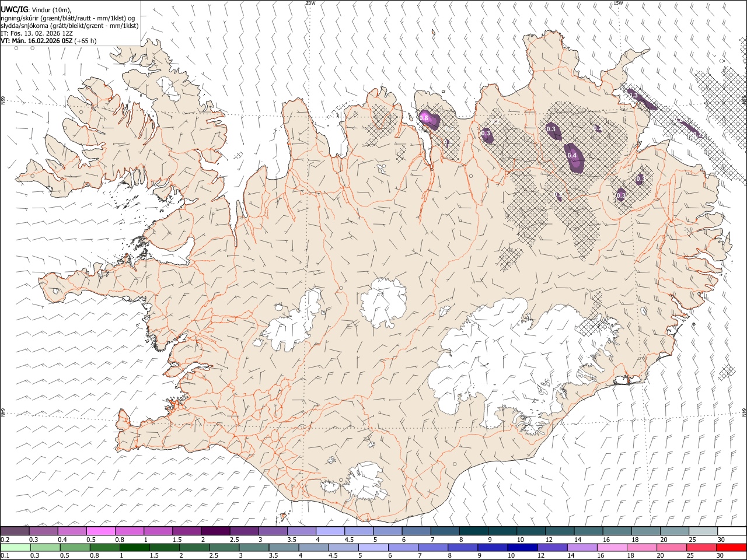The width and height of the screenshot is (747, 560).
Task: Click the 'UWC/IG: Vindur (10m)' title text
Action: [x=36, y=10]
